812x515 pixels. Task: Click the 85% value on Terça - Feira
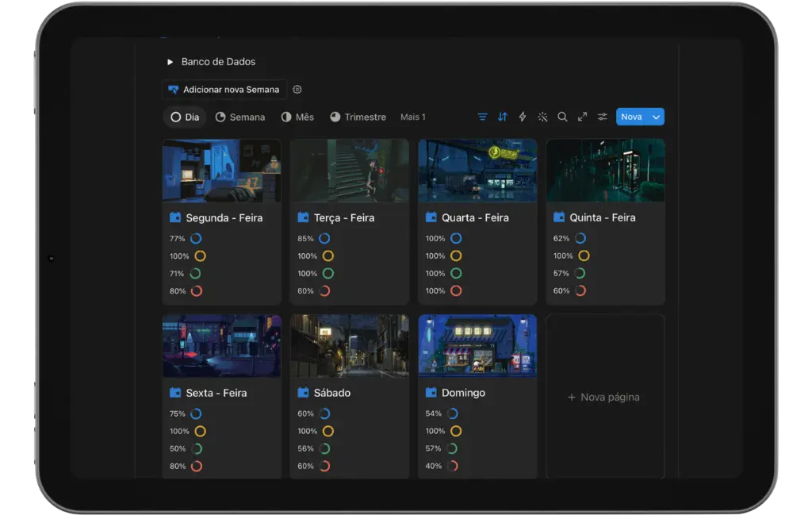[305, 238]
